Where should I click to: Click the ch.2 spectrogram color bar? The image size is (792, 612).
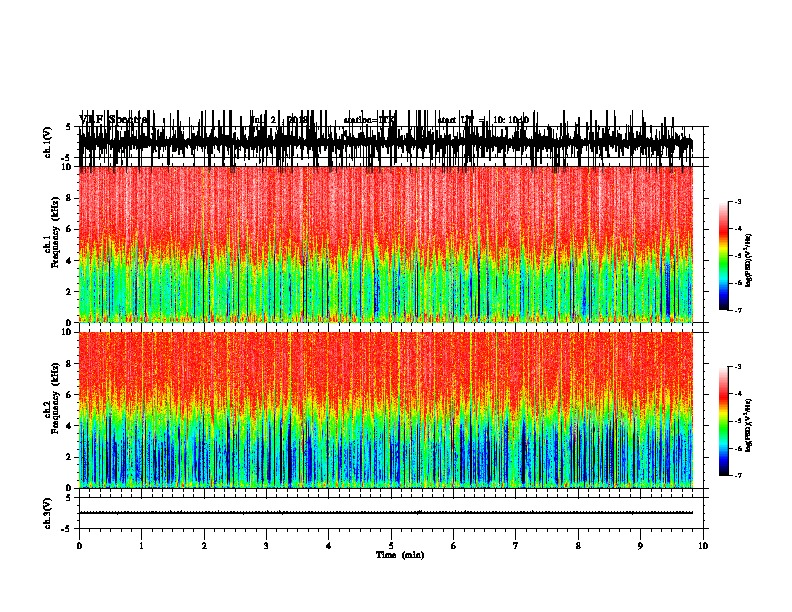pos(723,421)
